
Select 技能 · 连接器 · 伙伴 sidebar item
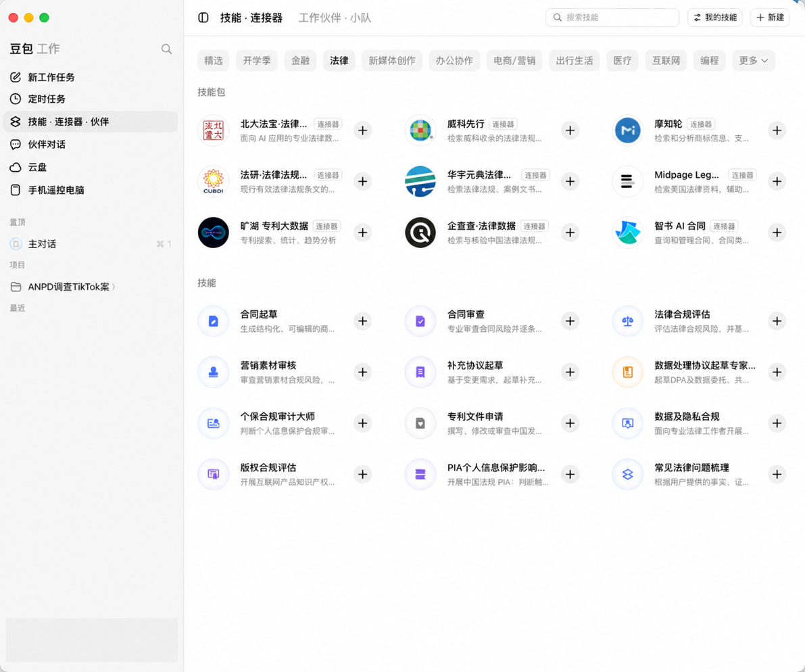(91, 122)
